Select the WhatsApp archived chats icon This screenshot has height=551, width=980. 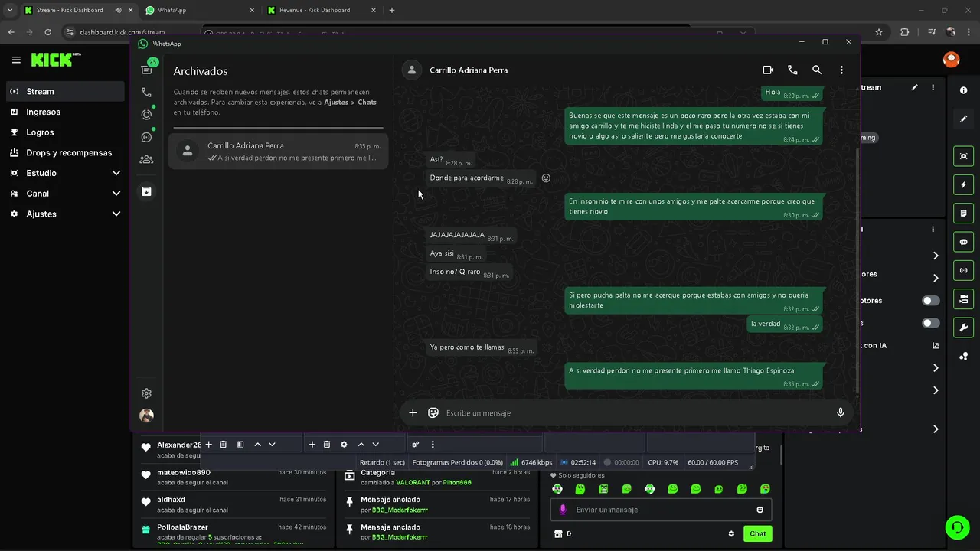(146, 191)
